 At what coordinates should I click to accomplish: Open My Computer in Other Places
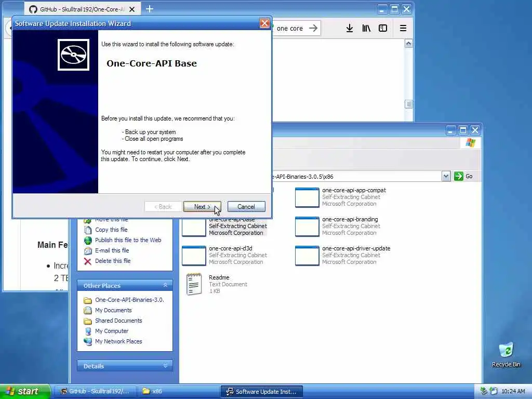click(112, 331)
